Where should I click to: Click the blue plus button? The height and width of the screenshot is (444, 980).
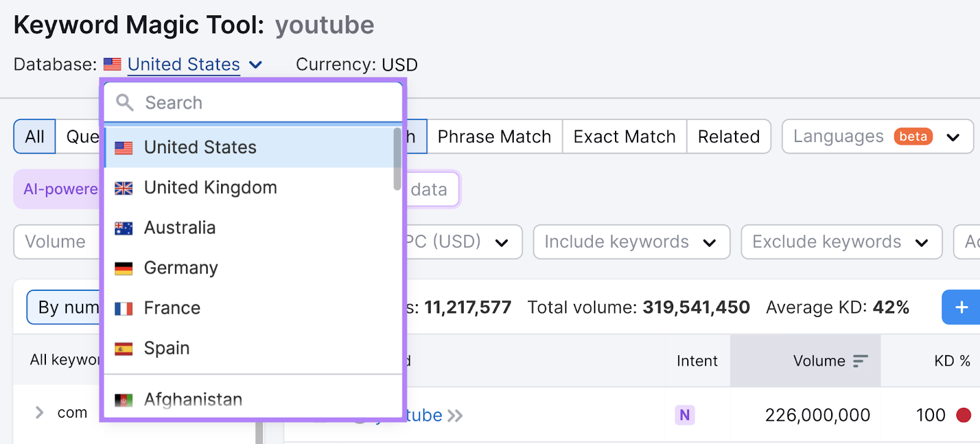point(961,307)
